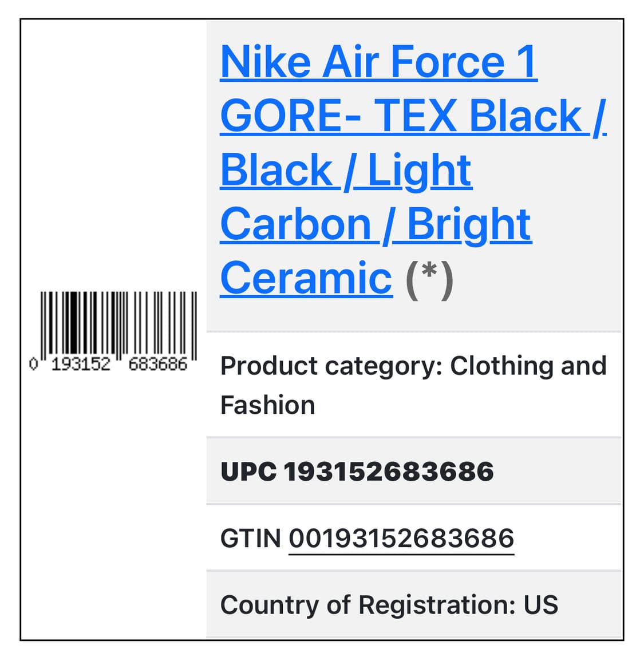
Task: Click the "GTIN" label text
Action: click(250, 539)
